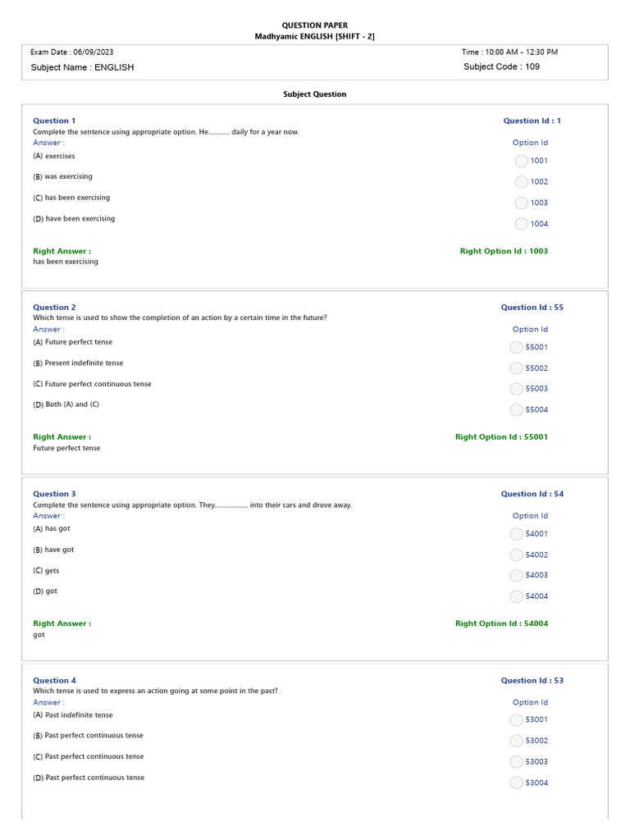Select radio button for option 1001
The image size is (630, 840).
pyautogui.click(x=521, y=161)
